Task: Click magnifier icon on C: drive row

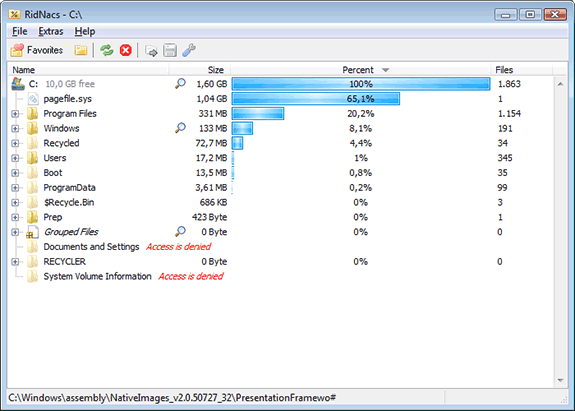Action: tap(180, 83)
